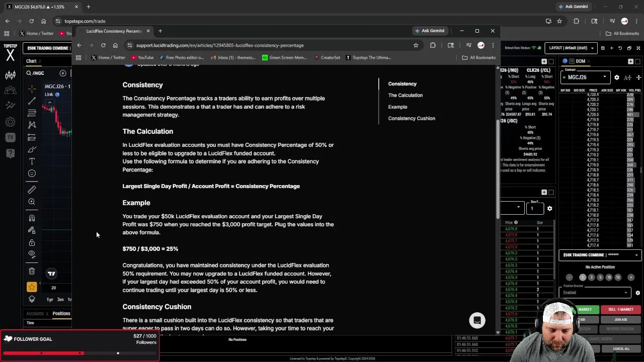Increase quantity with plus button
Viewport: 644px width, 362px height.
[x=631, y=278]
